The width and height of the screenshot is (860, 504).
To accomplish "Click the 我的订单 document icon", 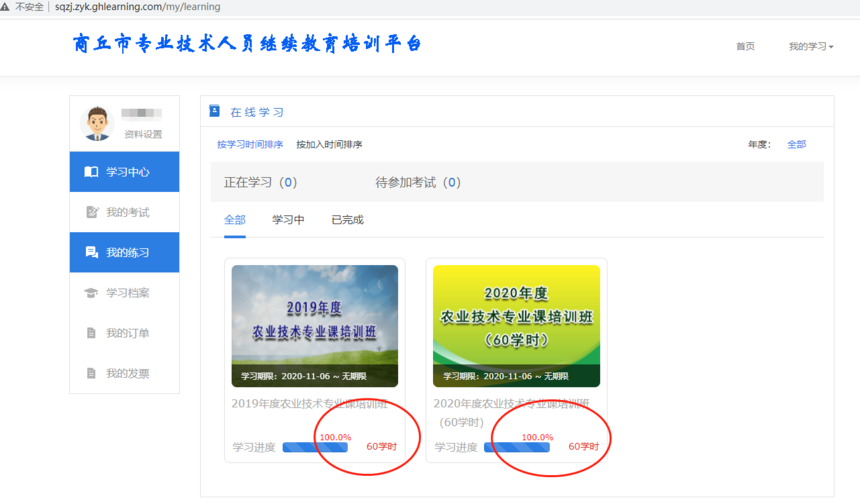I will pos(92,333).
